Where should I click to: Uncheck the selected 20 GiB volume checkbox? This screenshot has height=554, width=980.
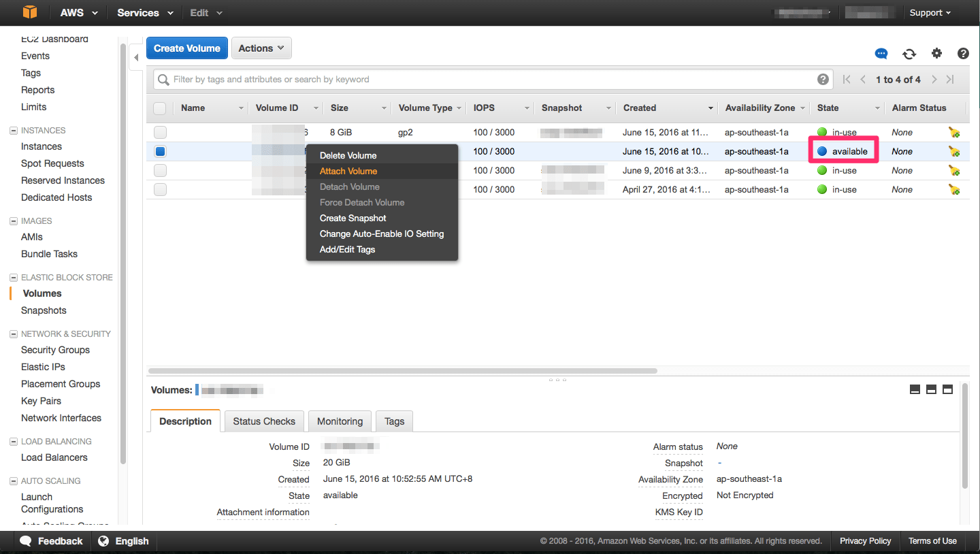[x=160, y=151]
